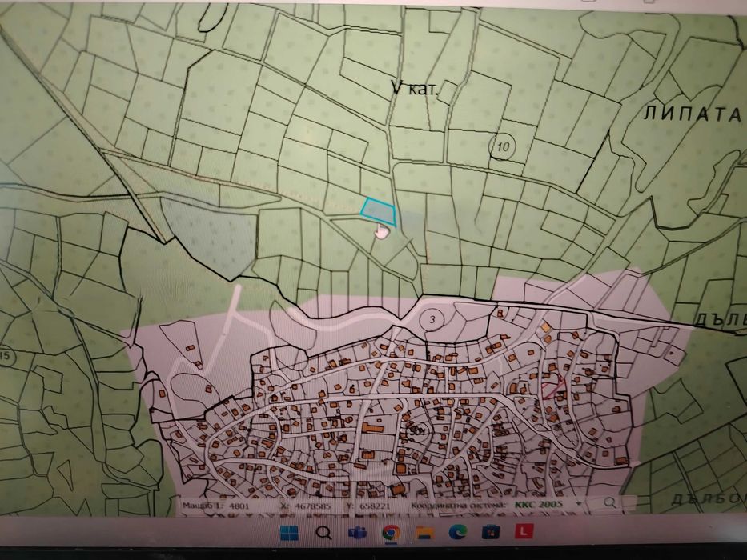Open the Windows Start menu
747x560 pixels.
[289, 532]
